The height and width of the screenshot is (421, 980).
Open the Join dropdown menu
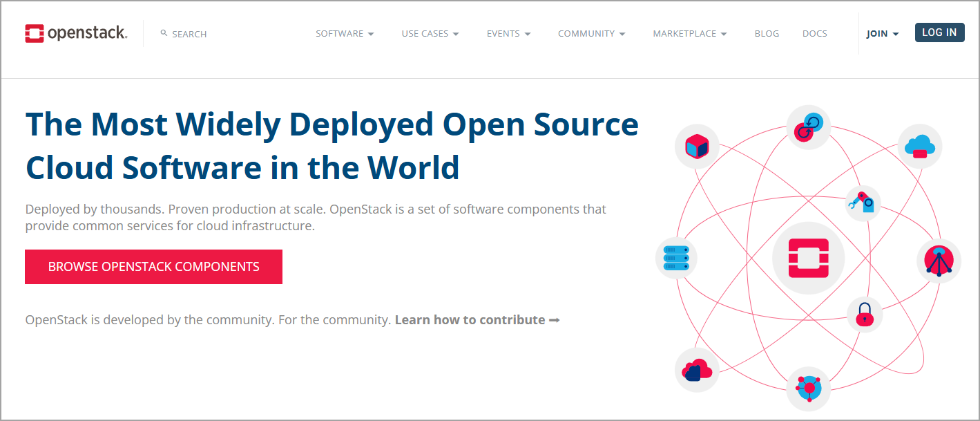point(883,34)
